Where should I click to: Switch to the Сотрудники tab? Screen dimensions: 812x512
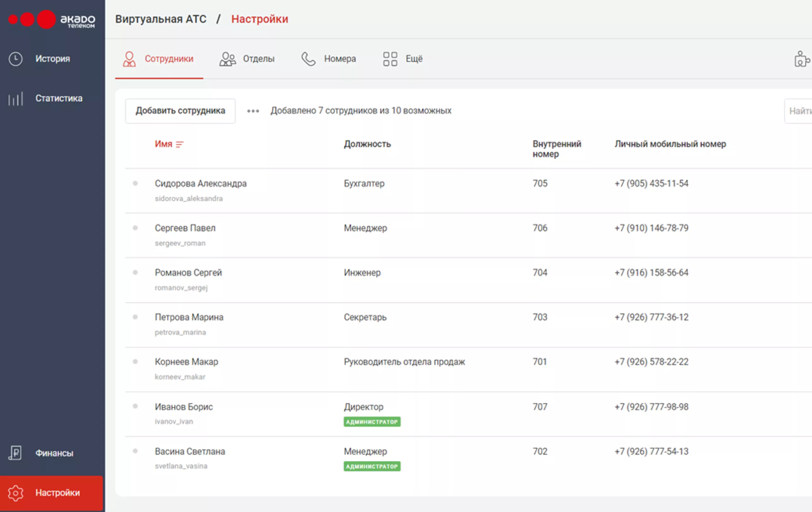pyautogui.click(x=159, y=59)
